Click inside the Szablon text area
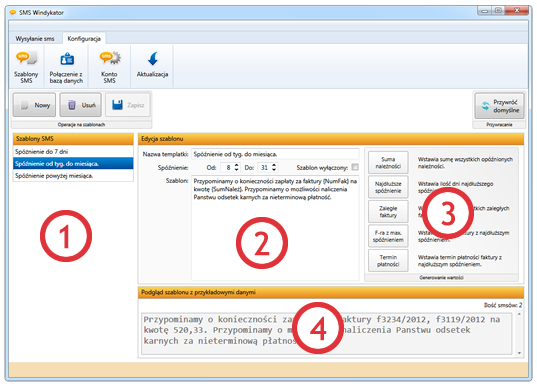This screenshot has width=537, height=387. click(x=275, y=227)
